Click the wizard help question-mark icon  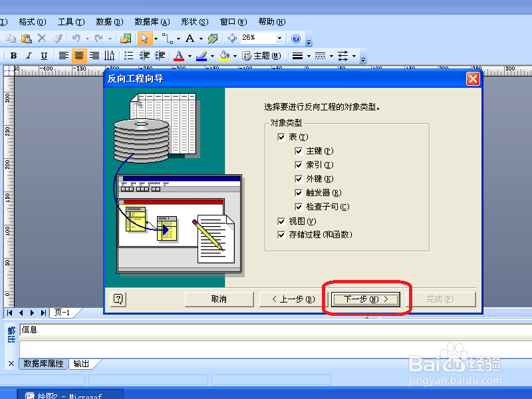118,299
